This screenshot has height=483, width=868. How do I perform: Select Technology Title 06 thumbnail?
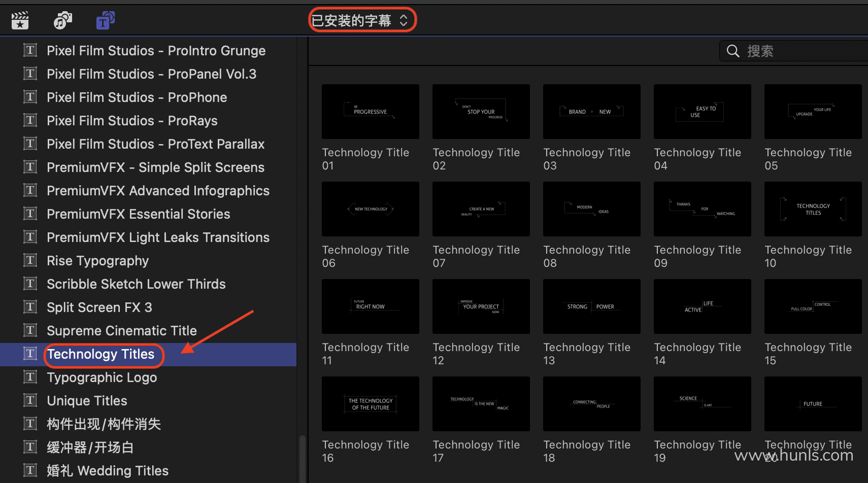pos(371,209)
